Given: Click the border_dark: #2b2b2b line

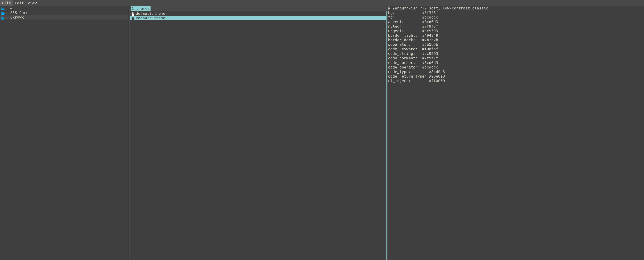Looking at the screenshot, I should pyautogui.click(x=413, y=40).
